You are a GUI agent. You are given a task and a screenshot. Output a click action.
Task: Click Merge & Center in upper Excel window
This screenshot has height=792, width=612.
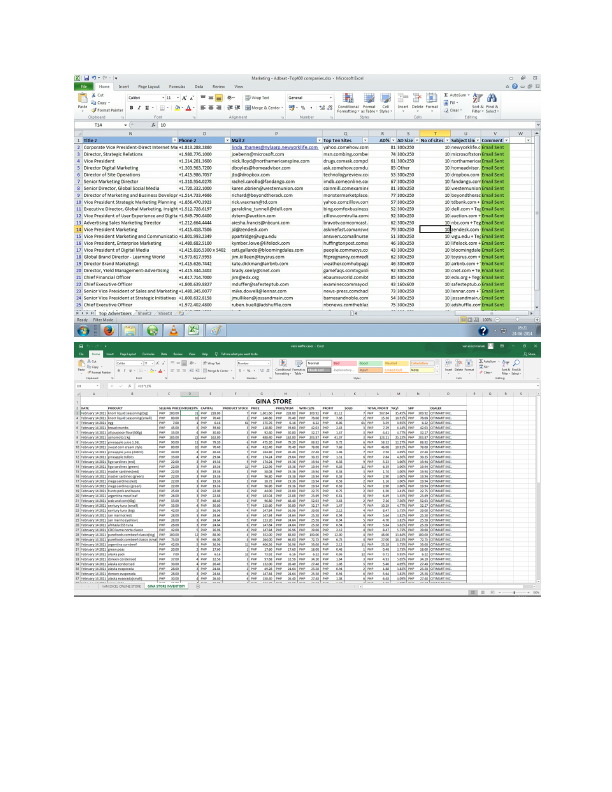coord(263,108)
